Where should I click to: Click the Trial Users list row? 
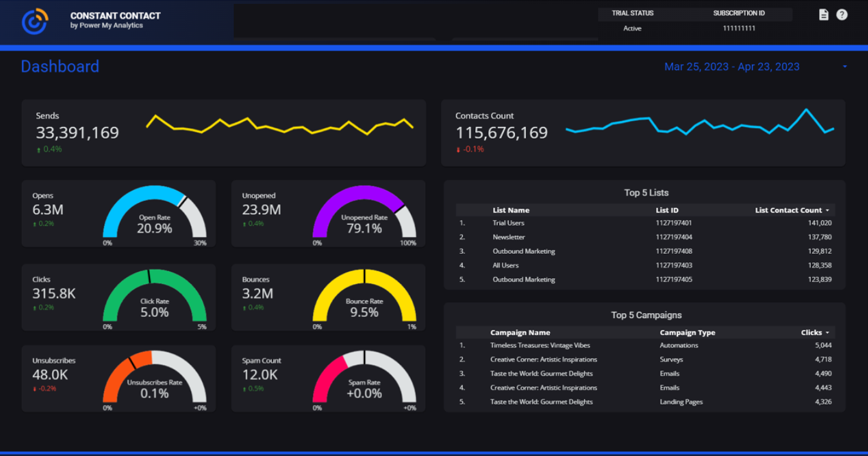pyautogui.click(x=645, y=223)
